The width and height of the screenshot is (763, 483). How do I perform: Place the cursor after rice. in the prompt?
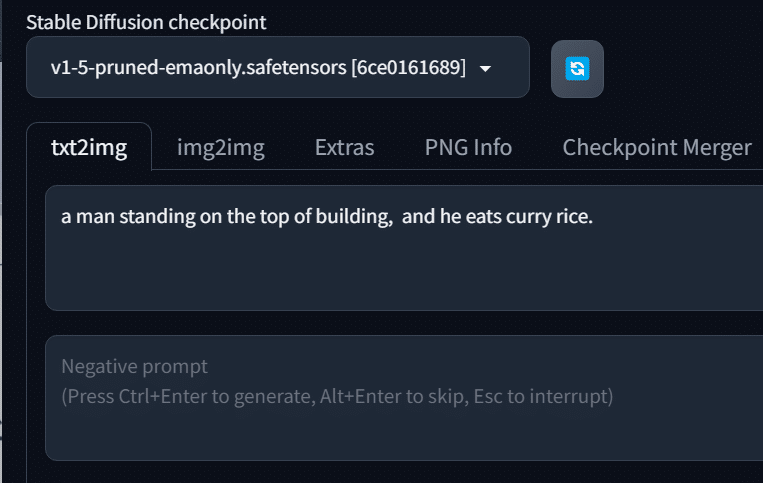pos(595,217)
